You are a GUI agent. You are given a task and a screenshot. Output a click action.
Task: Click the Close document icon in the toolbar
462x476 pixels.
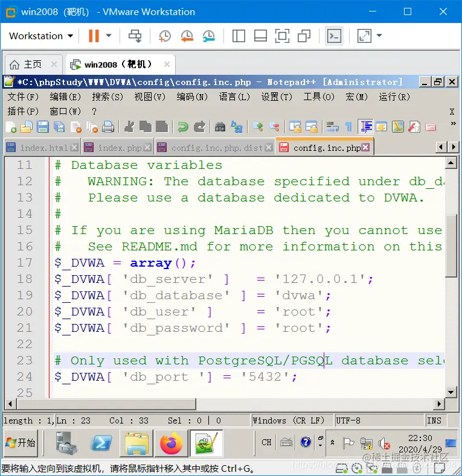pos(75,127)
